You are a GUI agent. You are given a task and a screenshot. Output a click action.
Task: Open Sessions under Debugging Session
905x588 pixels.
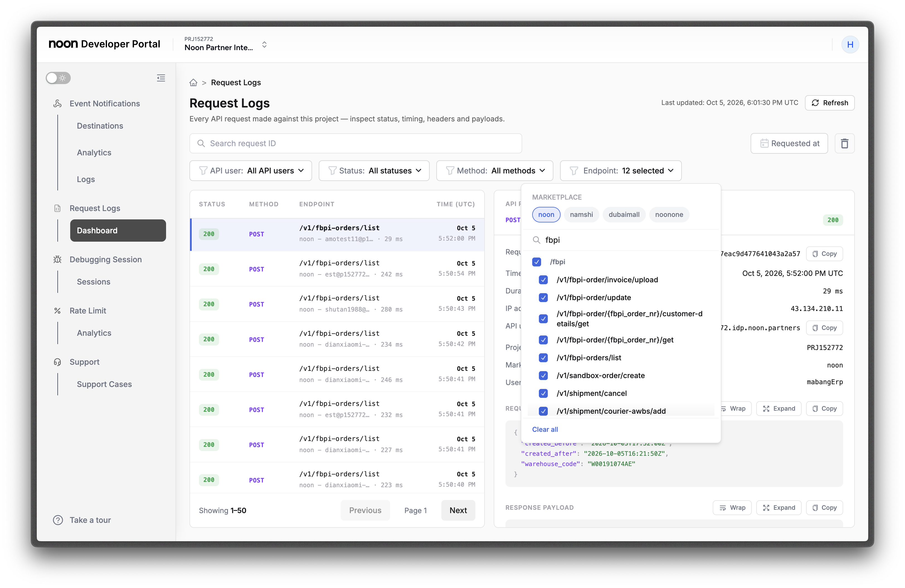pyautogui.click(x=94, y=282)
